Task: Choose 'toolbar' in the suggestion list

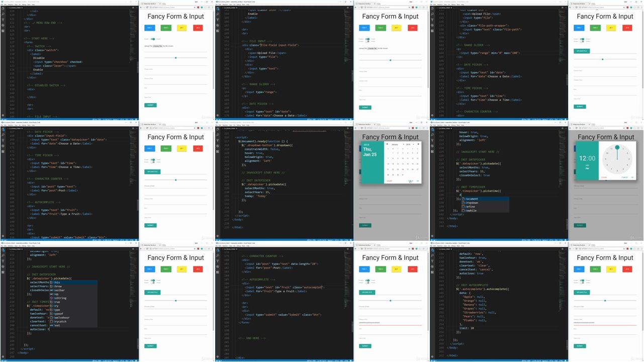Action: 73,290
